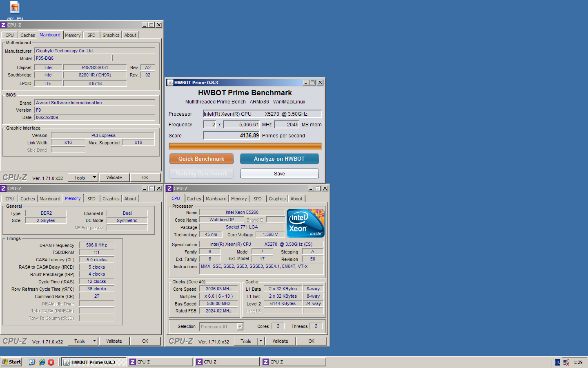This screenshot has width=588, height=368.
Task: Click OK in CPU tab window
Action: coord(312,341)
